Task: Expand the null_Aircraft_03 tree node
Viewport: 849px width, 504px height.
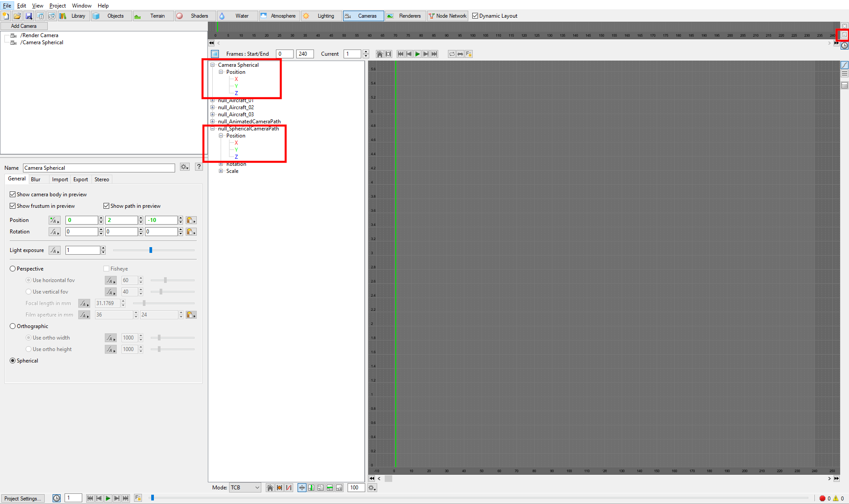Action: point(212,115)
